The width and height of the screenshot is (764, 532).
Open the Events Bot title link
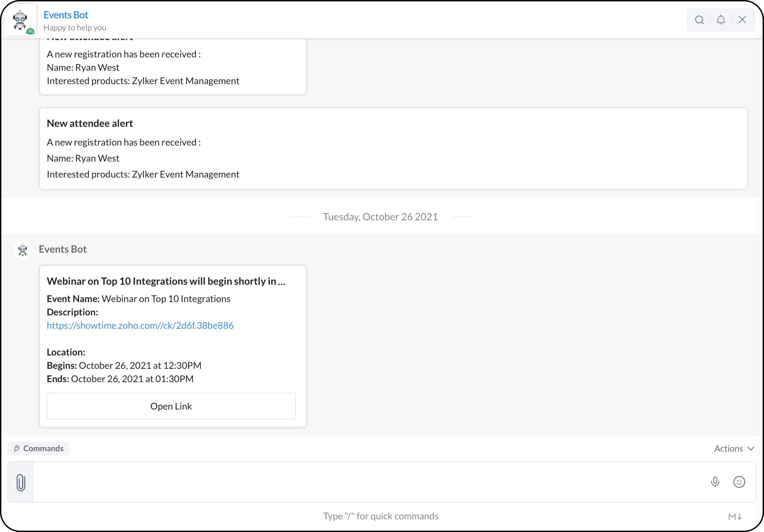click(66, 15)
